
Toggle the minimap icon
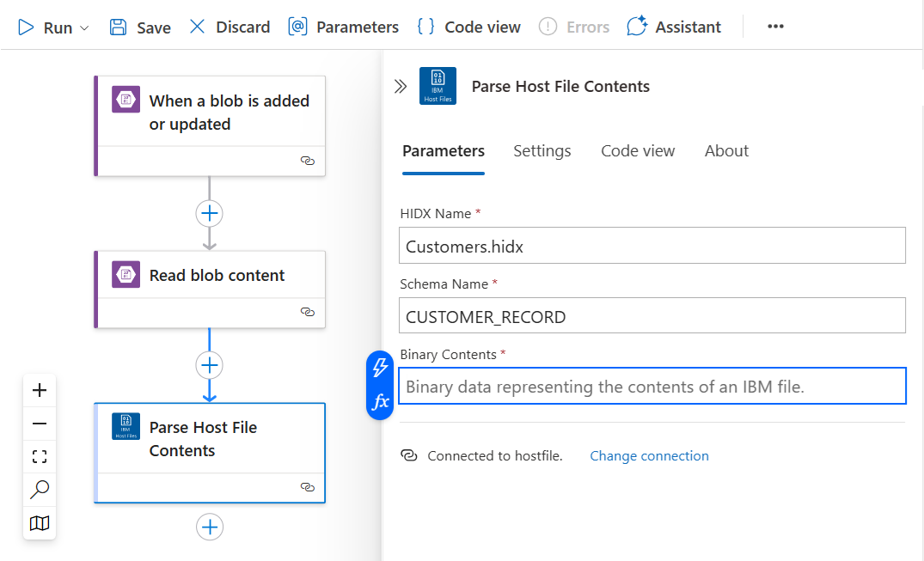click(x=40, y=523)
